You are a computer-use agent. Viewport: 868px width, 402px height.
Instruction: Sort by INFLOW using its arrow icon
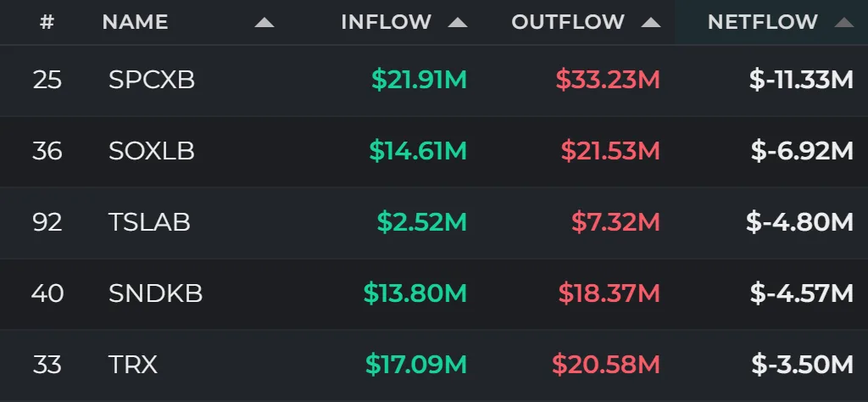[x=458, y=23]
